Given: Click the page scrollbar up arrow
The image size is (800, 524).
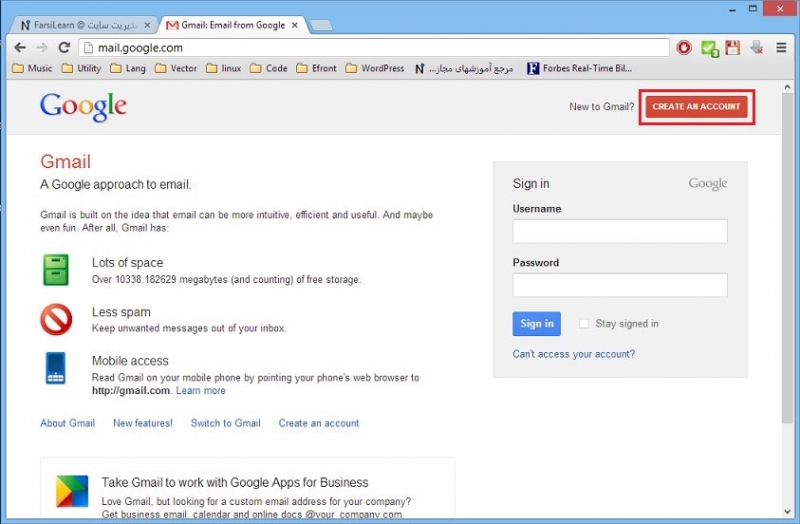Looking at the screenshot, I should (x=787, y=87).
